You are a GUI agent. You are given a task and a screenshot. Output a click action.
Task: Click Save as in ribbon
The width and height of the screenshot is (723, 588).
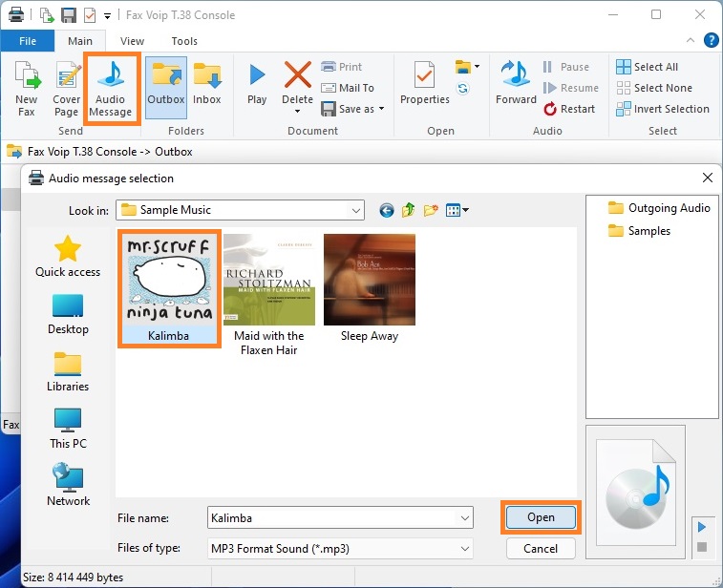click(348, 109)
